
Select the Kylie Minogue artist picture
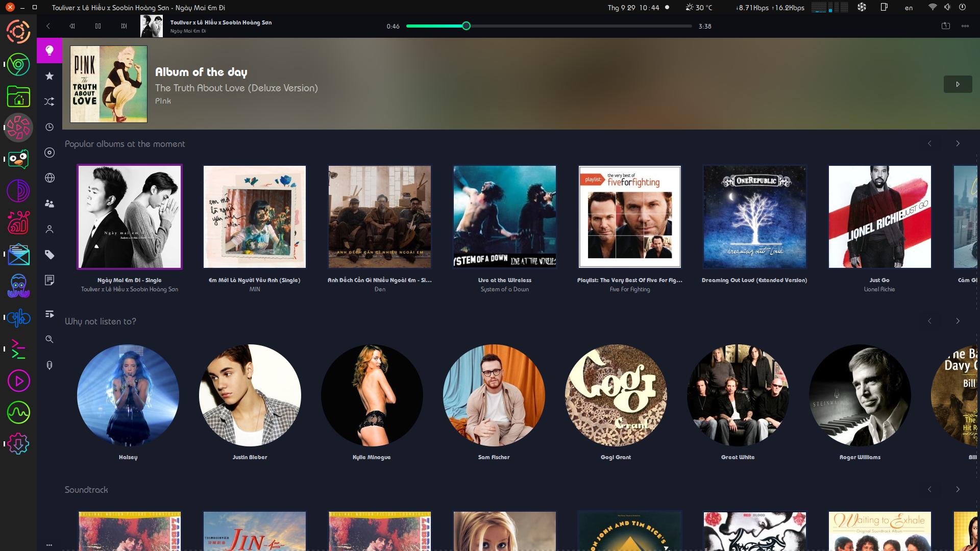click(372, 395)
